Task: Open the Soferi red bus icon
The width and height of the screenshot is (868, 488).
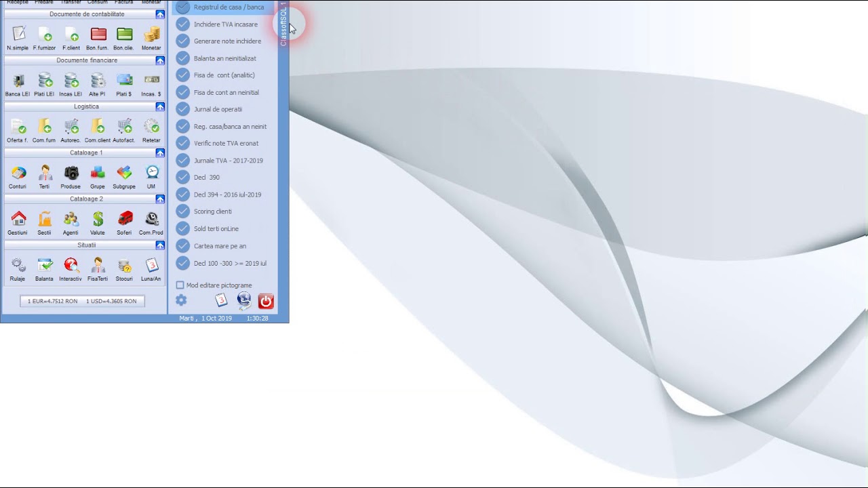Action: tap(125, 218)
